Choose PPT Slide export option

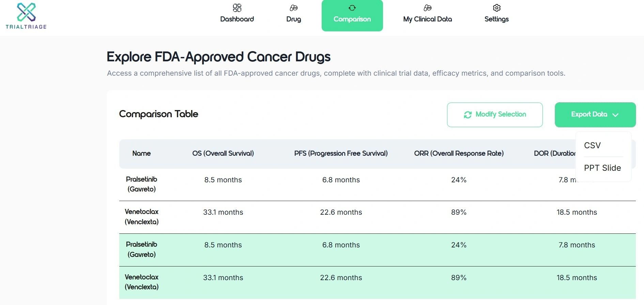point(602,168)
